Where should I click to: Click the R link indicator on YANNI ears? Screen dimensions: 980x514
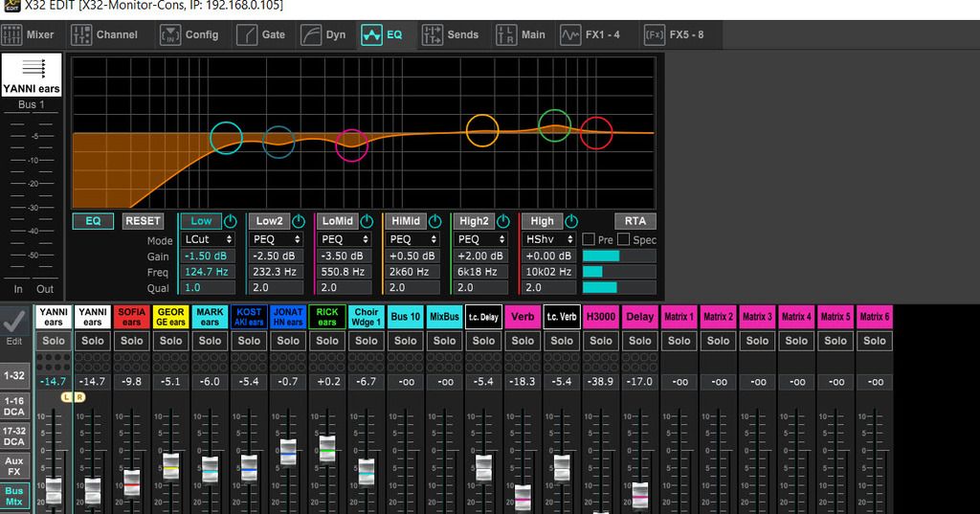tap(79, 397)
